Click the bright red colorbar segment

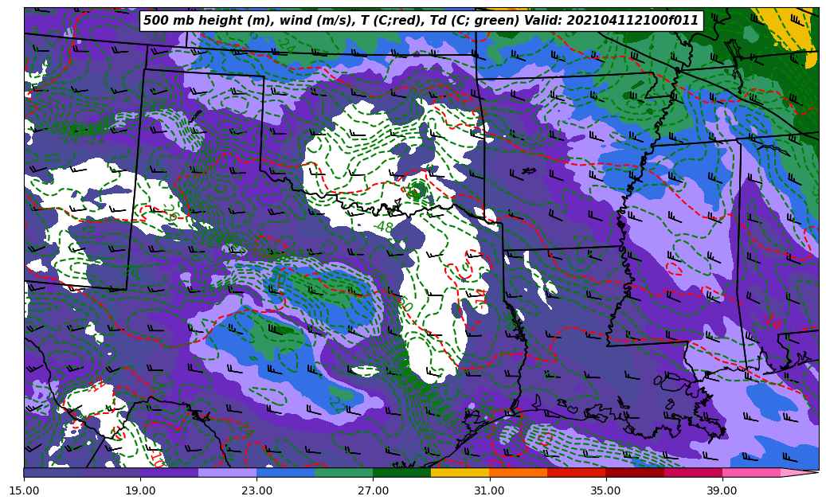coord(576,472)
